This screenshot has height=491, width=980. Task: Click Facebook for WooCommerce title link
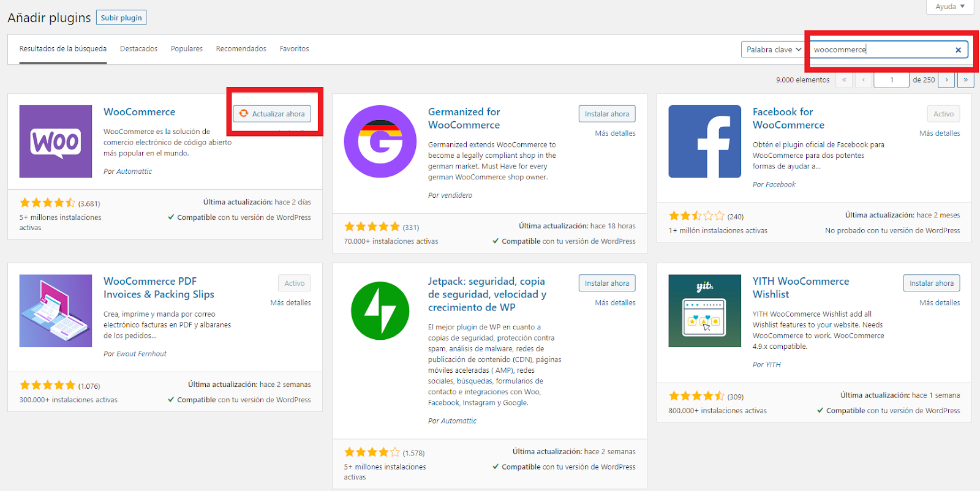(x=789, y=118)
